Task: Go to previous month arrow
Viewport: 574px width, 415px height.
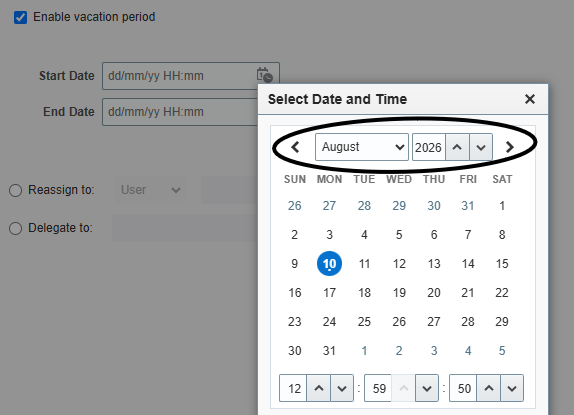Action: [295, 147]
